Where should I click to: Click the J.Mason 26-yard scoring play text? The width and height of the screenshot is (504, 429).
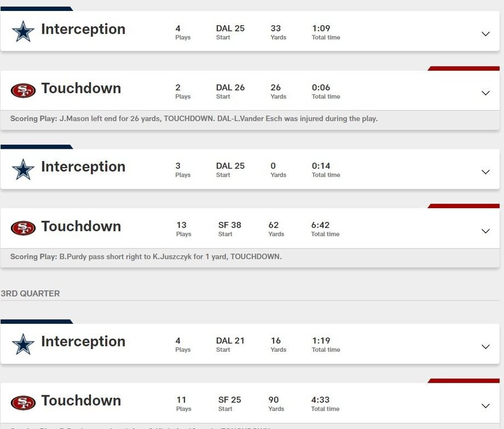pos(194,119)
